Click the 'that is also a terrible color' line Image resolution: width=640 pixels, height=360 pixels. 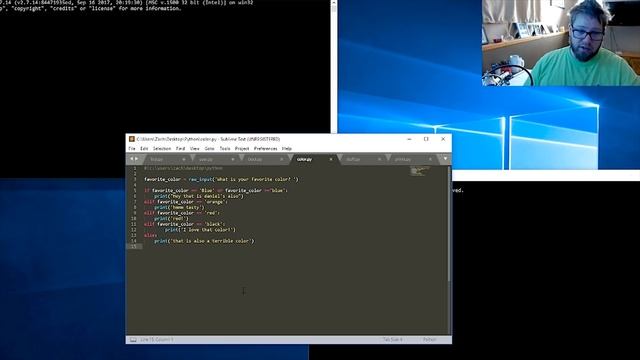click(204, 241)
